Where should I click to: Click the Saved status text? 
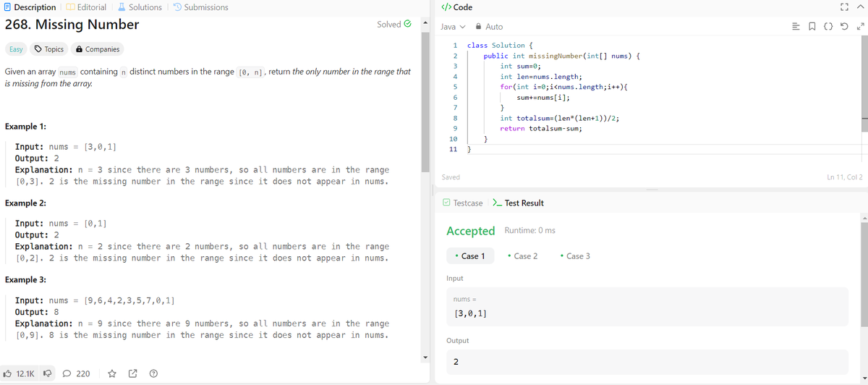pos(451,177)
